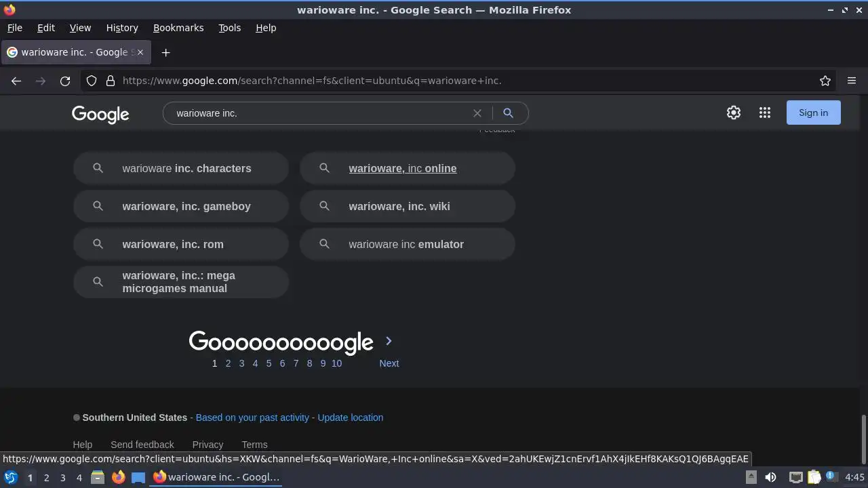
Task: Open the Tools menu
Action: 230,28
